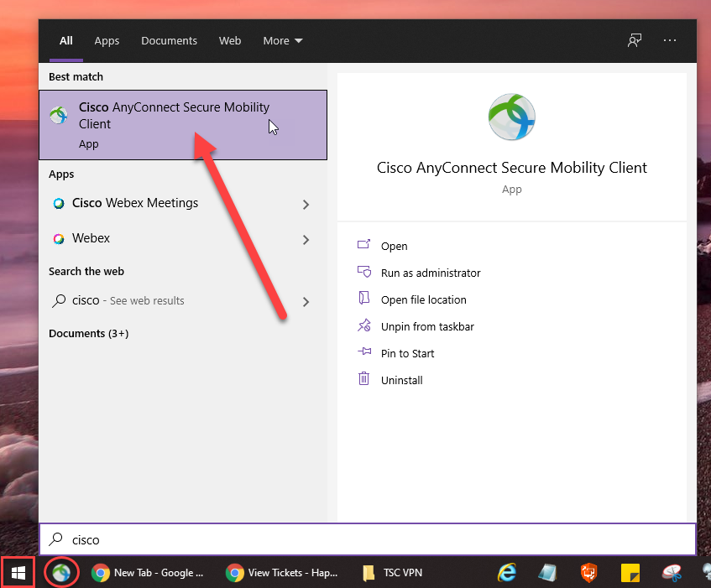Launch Brave browser from the taskbar
This screenshot has height=588, width=711.
(x=589, y=573)
